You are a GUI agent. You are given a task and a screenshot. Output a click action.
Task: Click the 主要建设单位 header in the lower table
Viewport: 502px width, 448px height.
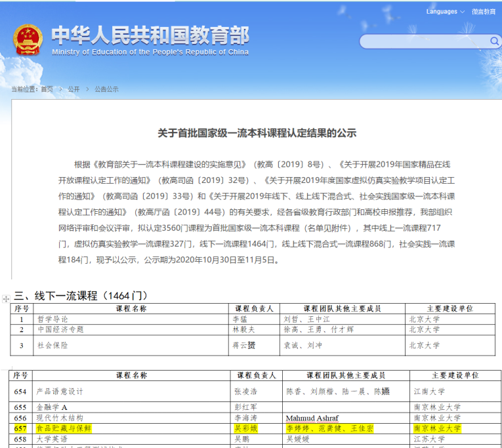point(455,375)
